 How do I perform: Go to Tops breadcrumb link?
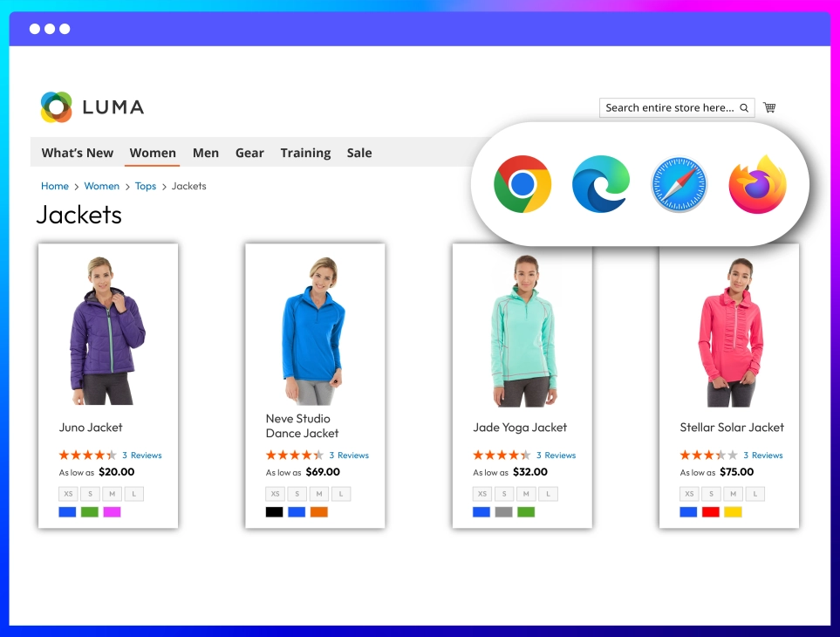tap(145, 186)
